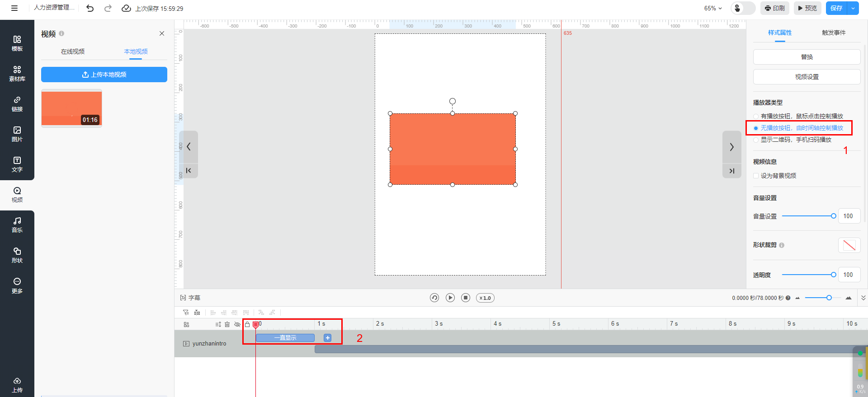Image resolution: width=868 pixels, height=397 pixels.
Task: Click the undo arrow in top bar
Action: tap(90, 8)
